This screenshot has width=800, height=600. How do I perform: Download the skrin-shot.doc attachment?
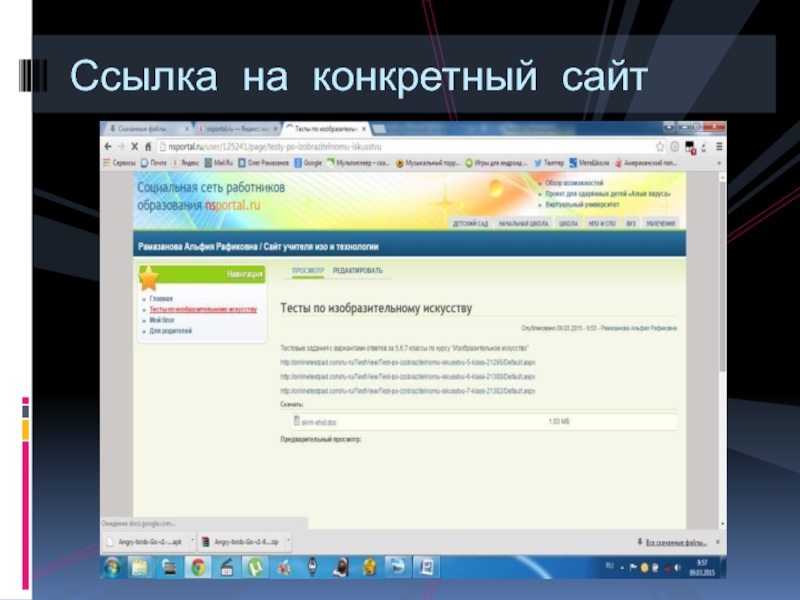pos(319,422)
